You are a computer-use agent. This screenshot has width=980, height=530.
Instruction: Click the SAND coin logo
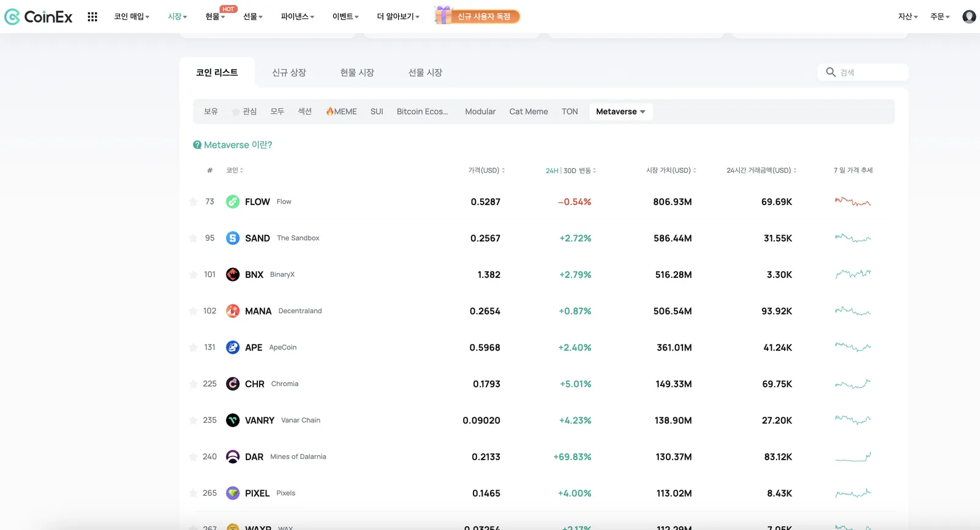pyautogui.click(x=233, y=238)
